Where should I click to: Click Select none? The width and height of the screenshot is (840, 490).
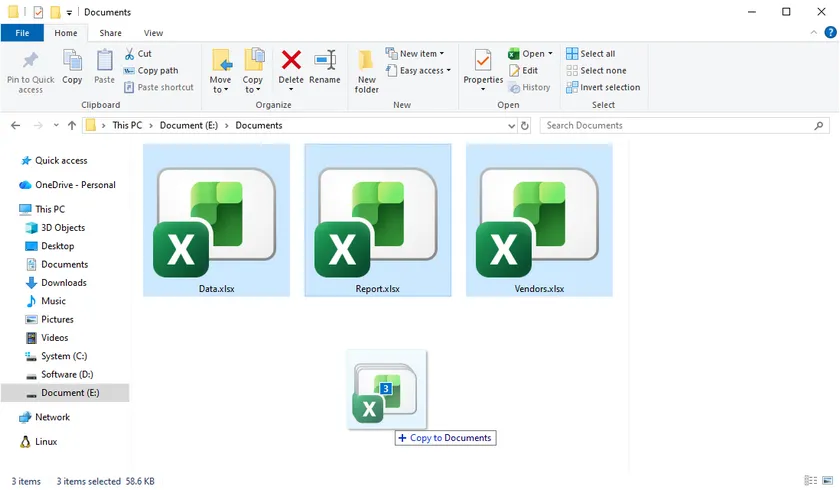point(596,71)
